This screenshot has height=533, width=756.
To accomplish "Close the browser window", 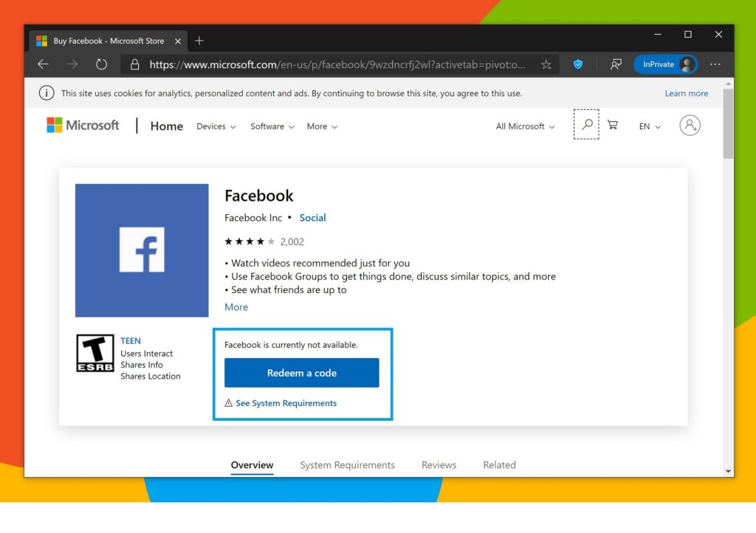I will pyautogui.click(x=718, y=35).
